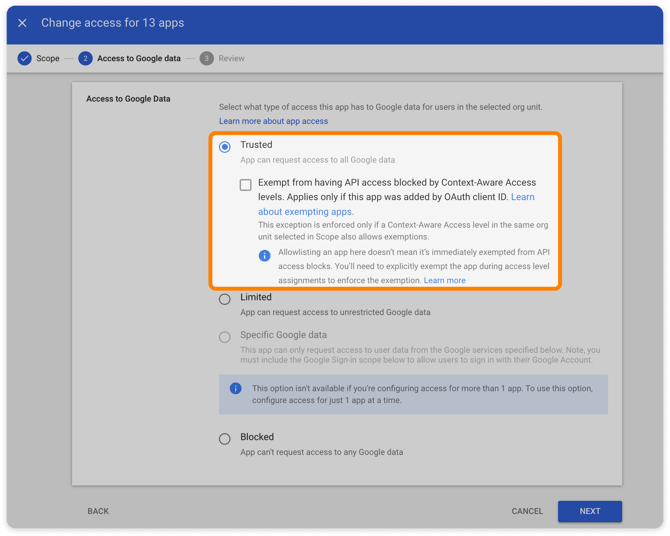Image resolution: width=670 pixels, height=536 pixels.
Task: Open the Learn more link on exemption enforcement
Action: pos(444,280)
